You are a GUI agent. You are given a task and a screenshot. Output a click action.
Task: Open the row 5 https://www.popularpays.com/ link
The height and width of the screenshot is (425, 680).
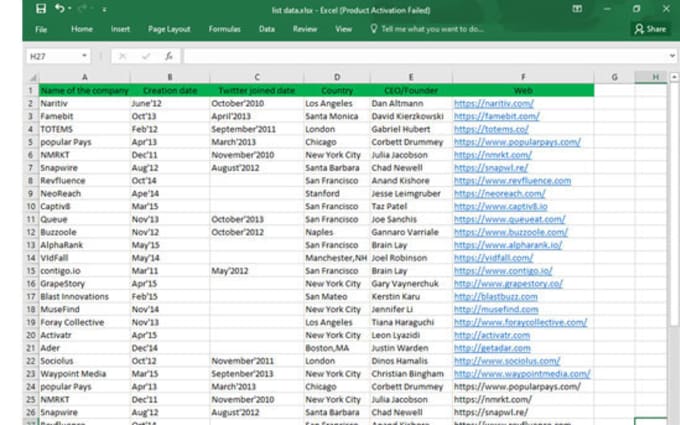point(517,142)
